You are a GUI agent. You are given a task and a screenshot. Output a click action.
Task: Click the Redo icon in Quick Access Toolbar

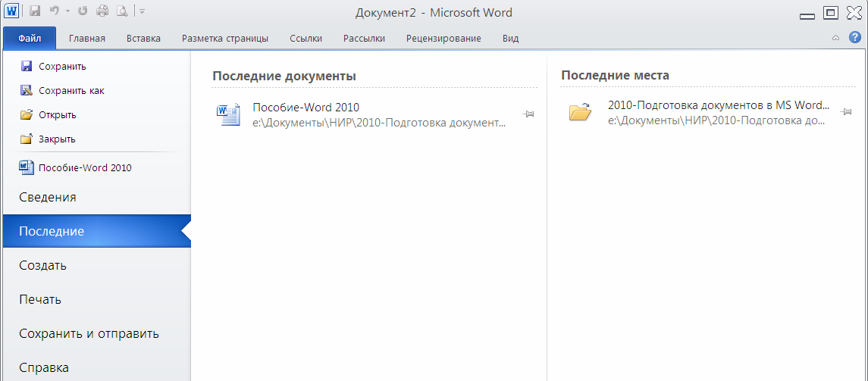coord(83,11)
